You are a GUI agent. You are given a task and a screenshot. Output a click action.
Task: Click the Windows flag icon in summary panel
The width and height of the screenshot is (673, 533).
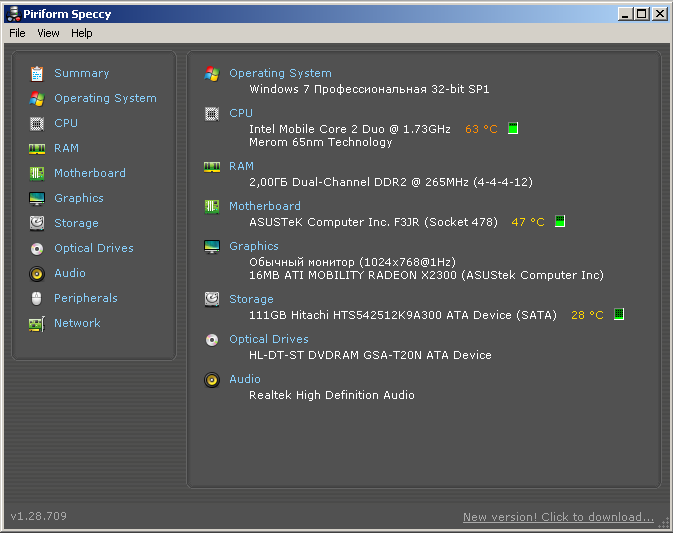212,73
